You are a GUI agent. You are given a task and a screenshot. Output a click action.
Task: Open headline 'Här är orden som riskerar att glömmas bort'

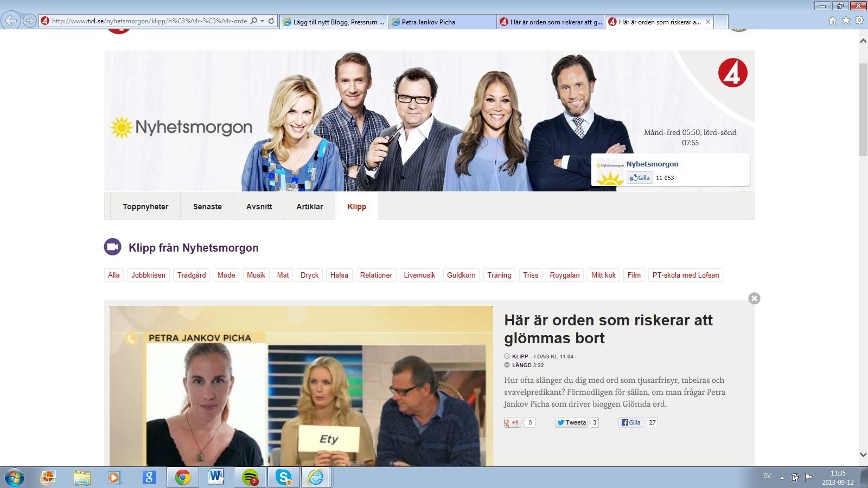click(608, 329)
